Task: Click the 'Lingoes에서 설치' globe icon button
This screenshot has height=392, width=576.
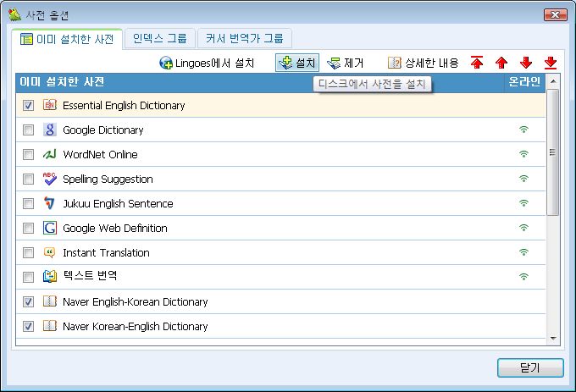Action: point(207,63)
